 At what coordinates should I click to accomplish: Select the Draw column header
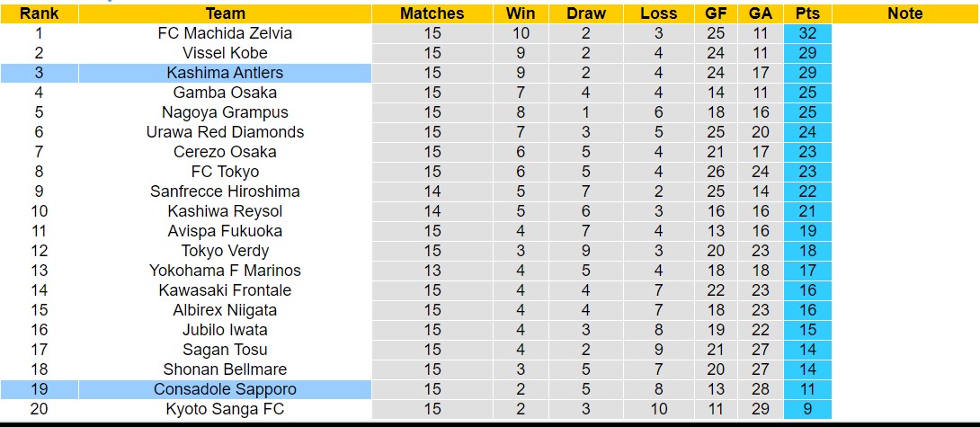[x=586, y=13]
